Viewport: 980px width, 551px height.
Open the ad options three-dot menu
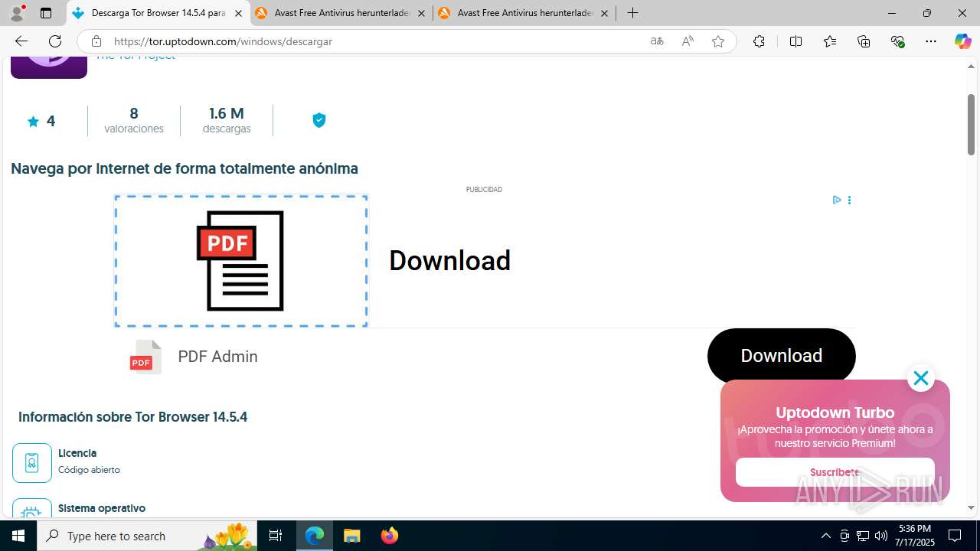click(849, 200)
